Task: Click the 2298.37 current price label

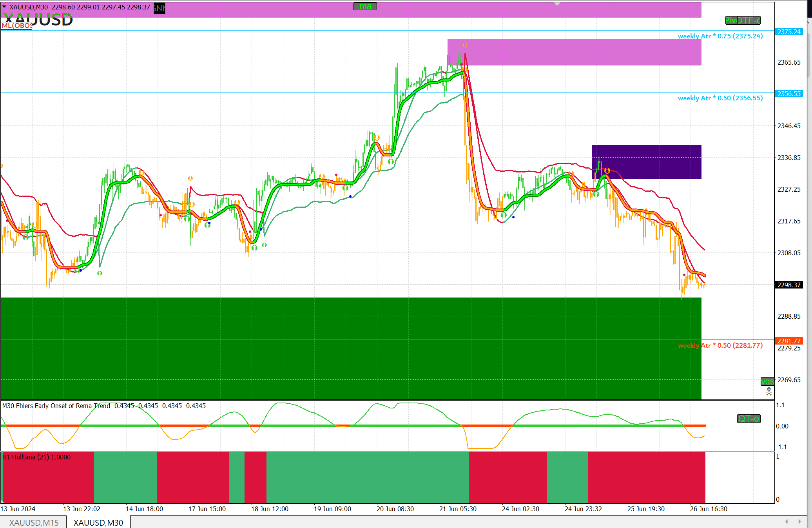Action: coord(789,285)
